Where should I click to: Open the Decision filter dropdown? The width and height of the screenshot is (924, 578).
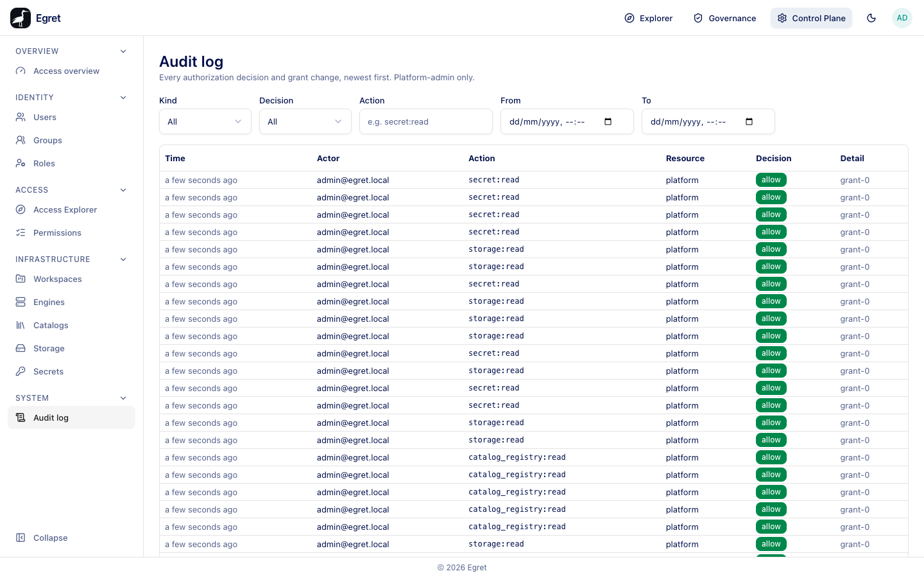tap(305, 121)
